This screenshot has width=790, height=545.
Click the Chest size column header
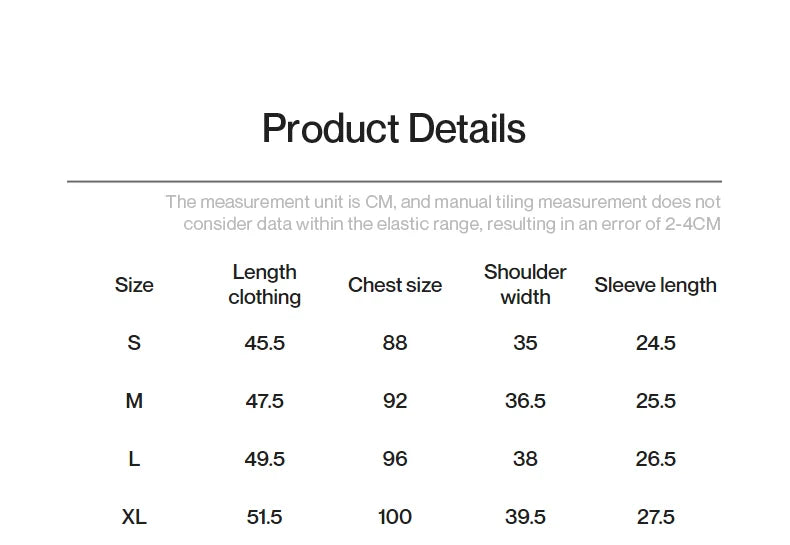pyautogui.click(x=395, y=285)
